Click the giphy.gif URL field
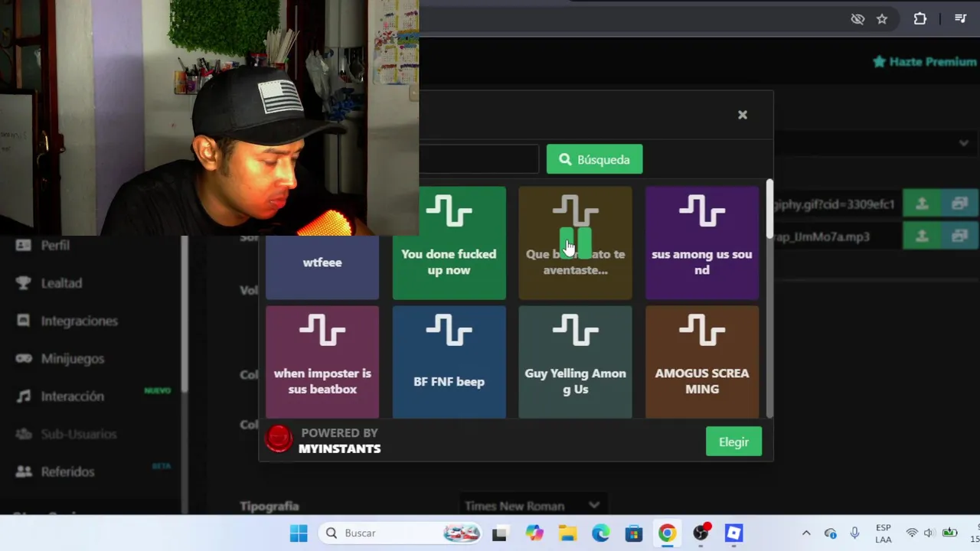This screenshot has width=980, height=551. (x=838, y=204)
